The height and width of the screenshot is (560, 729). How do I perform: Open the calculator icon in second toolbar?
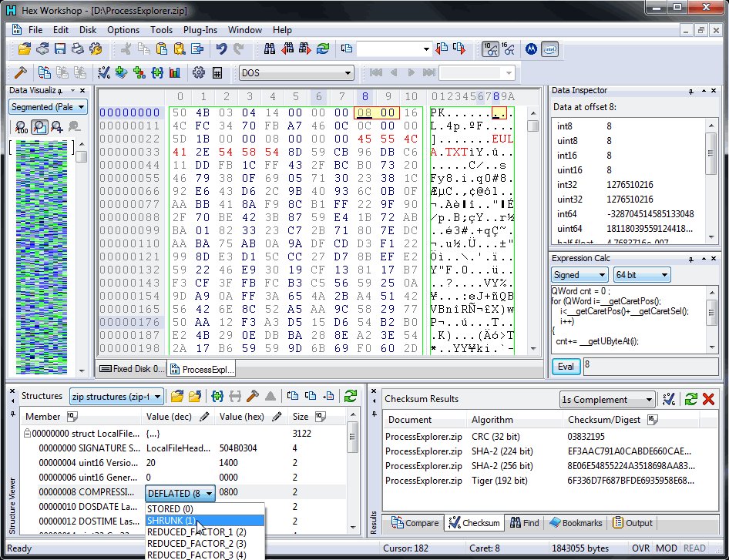click(x=217, y=73)
